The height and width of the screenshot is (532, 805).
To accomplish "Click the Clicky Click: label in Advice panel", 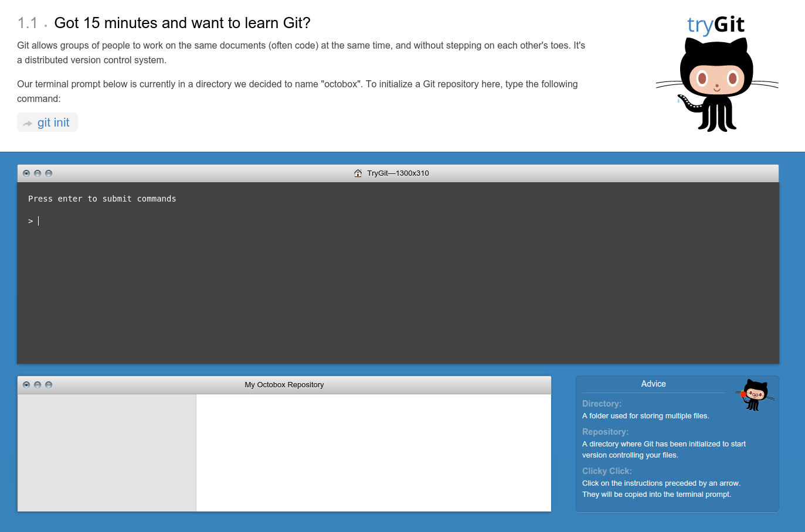I will point(606,471).
